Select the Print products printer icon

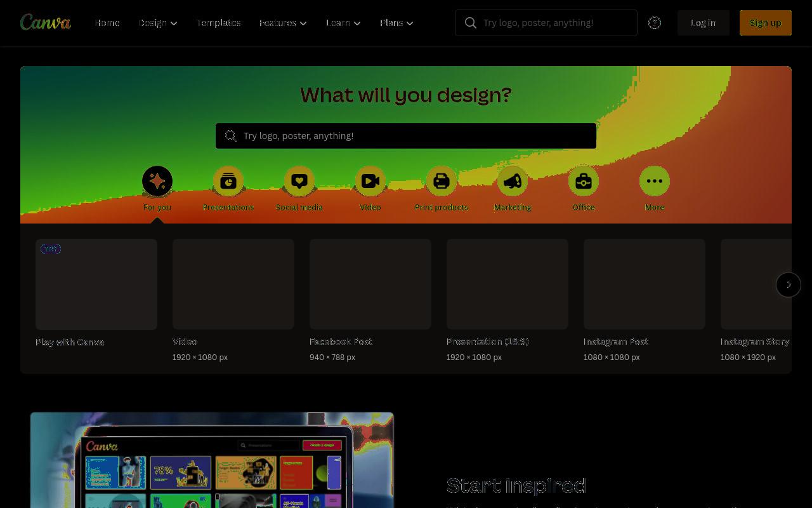[442, 181]
